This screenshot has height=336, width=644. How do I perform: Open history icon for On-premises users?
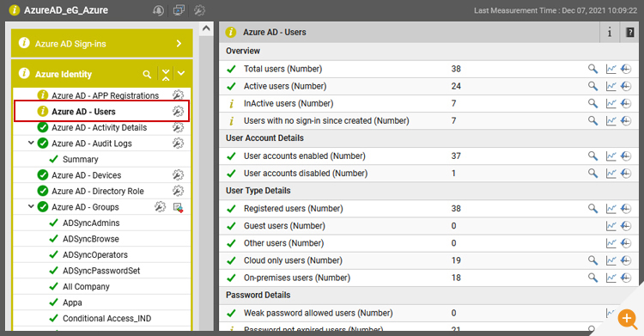tap(625, 278)
